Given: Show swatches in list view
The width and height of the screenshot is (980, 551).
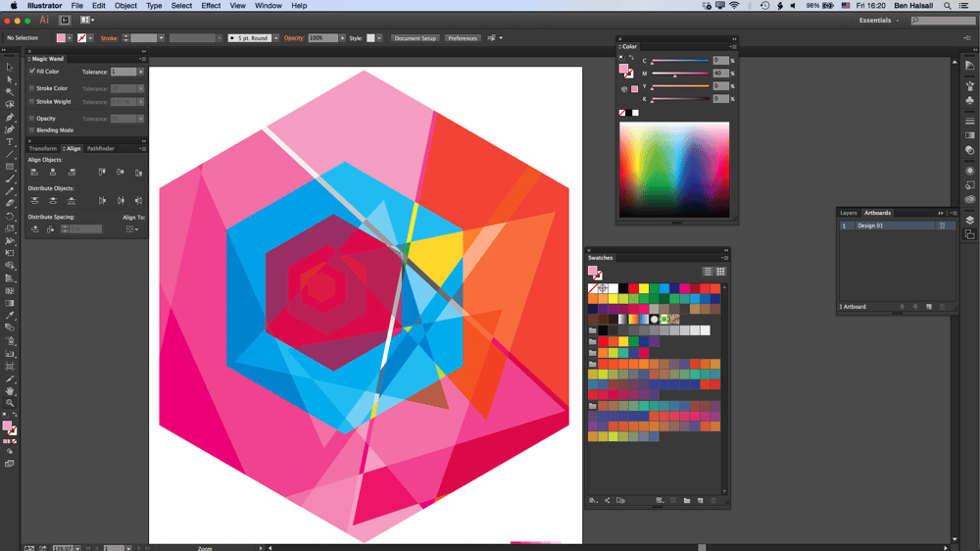Looking at the screenshot, I should (708, 272).
